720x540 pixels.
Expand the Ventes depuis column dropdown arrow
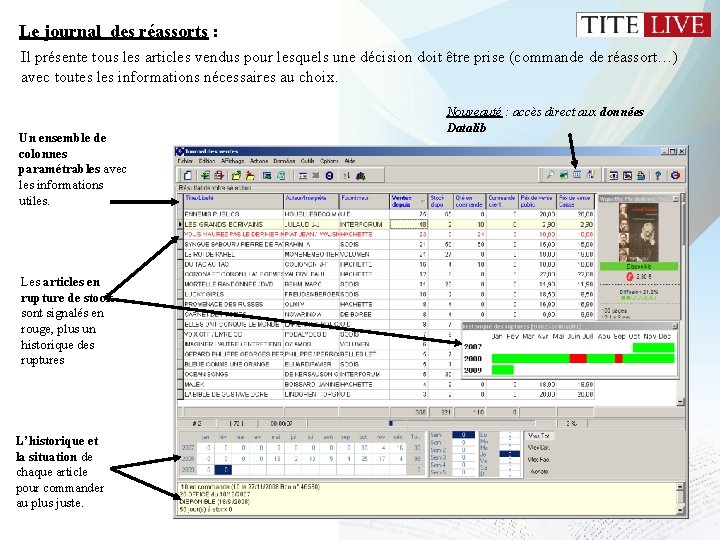pos(422,202)
